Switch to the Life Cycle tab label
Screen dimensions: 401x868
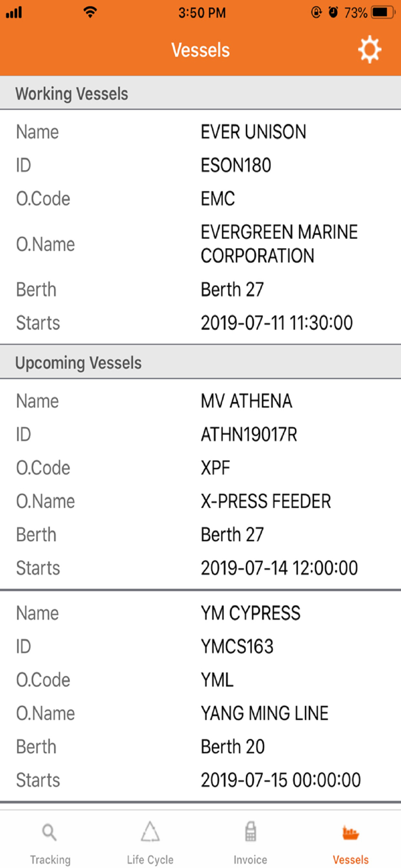click(x=150, y=859)
